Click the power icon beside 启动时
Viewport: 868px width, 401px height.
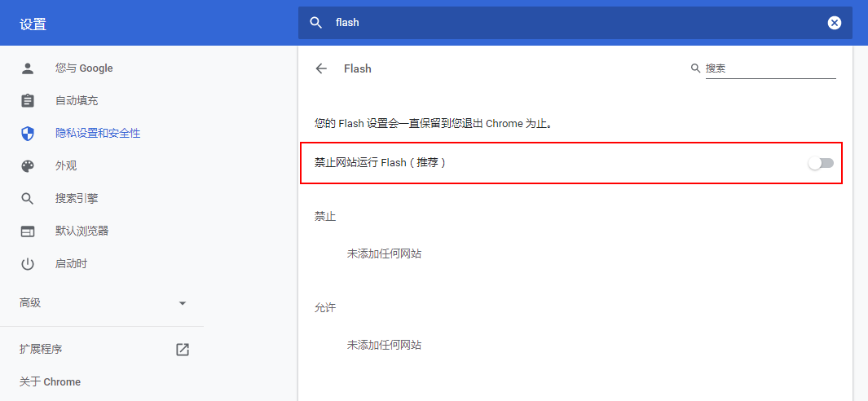28,263
